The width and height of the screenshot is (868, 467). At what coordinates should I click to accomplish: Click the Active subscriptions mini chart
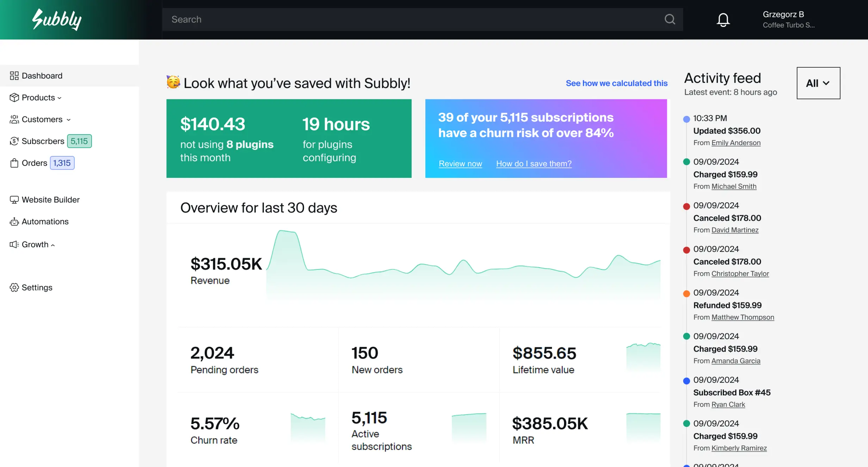pos(469,427)
